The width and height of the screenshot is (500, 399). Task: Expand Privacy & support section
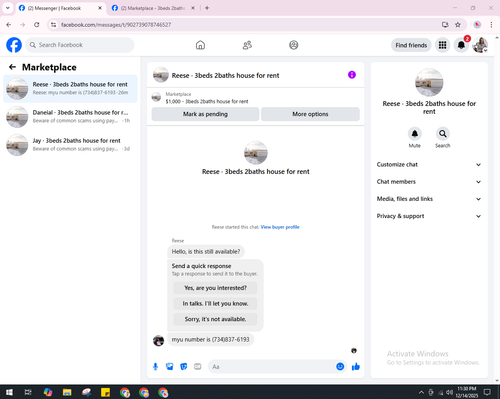[429, 216]
